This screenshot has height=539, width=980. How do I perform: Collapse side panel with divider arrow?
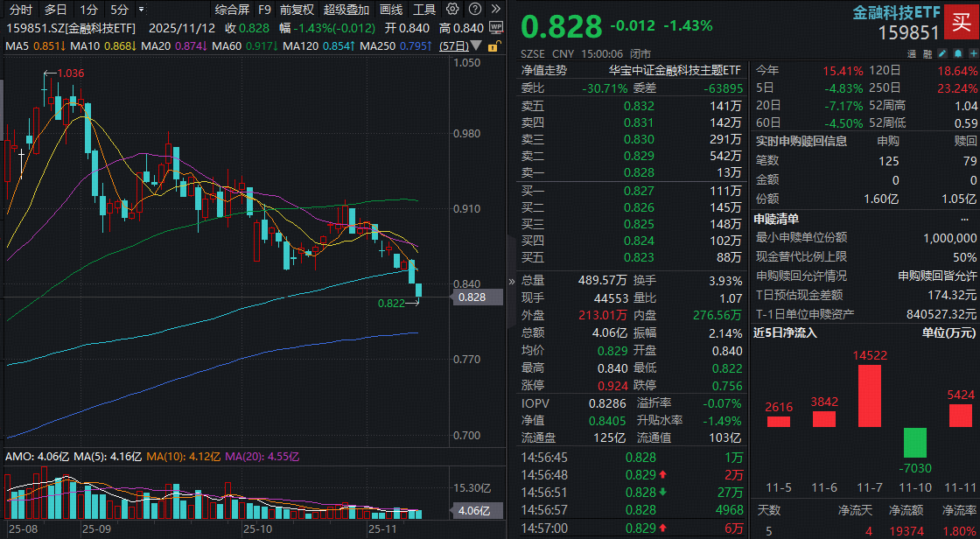[511, 282]
